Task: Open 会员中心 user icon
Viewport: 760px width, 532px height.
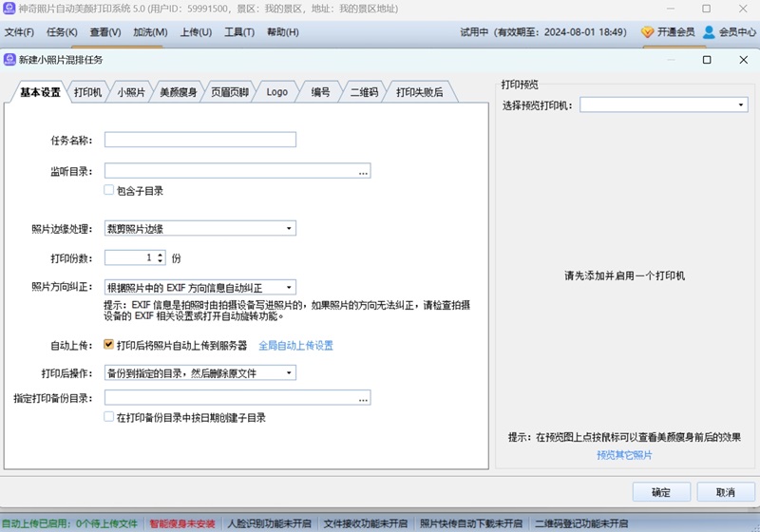Action: click(708, 31)
